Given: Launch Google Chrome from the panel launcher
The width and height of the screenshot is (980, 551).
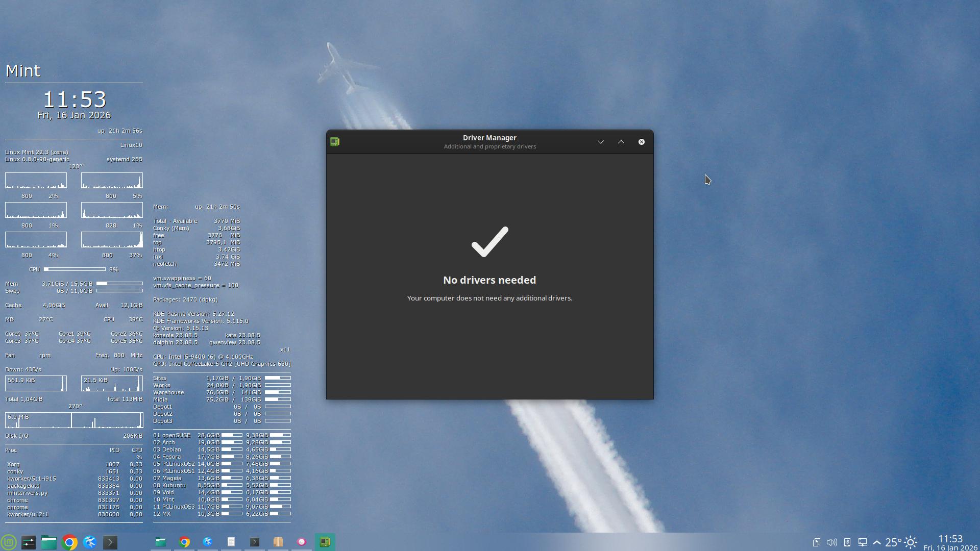Looking at the screenshot, I should [x=69, y=542].
